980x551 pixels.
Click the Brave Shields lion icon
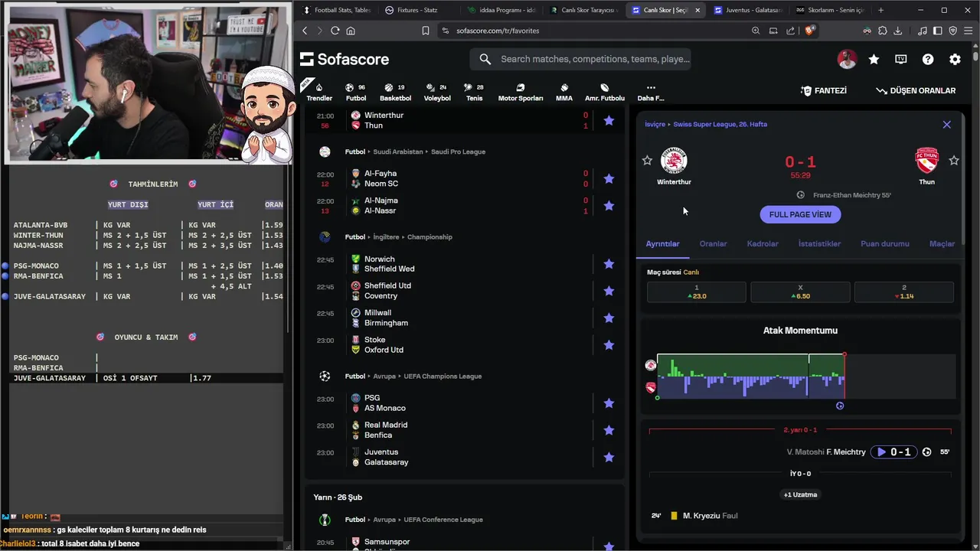pos(810,31)
